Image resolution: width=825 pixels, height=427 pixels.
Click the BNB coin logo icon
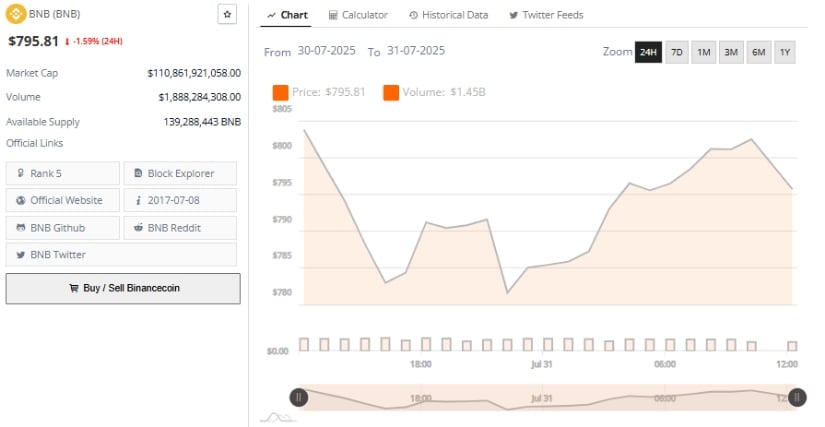[x=16, y=14]
